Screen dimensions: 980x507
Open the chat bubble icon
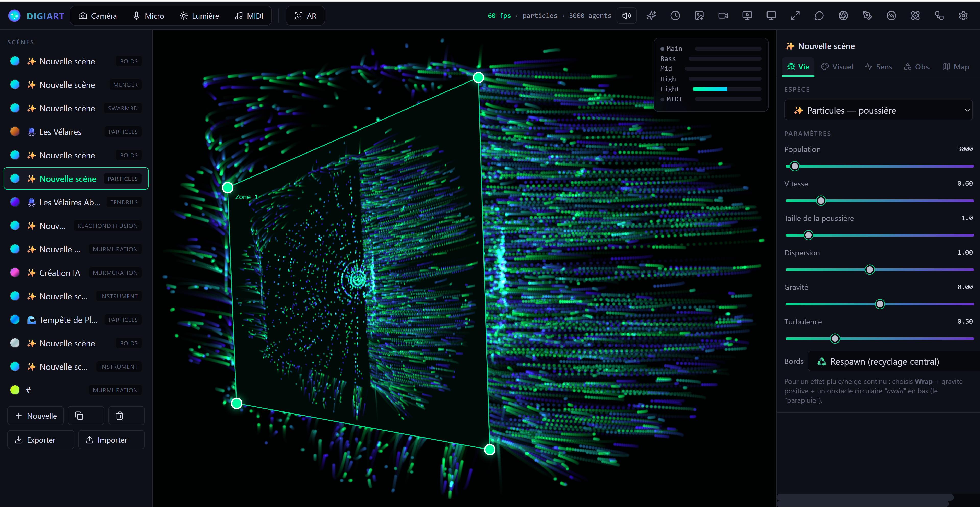click(819, 16)
